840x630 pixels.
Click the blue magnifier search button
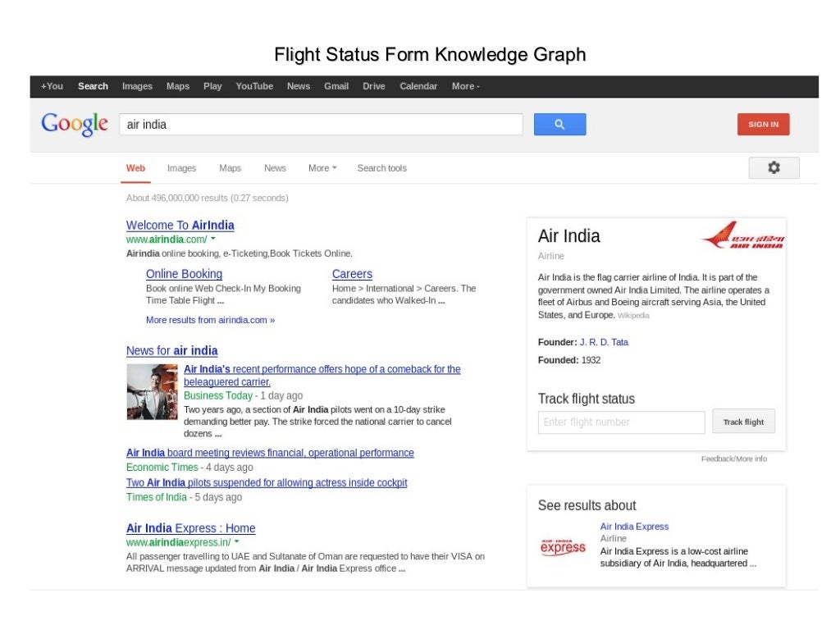tap(559, 125)
